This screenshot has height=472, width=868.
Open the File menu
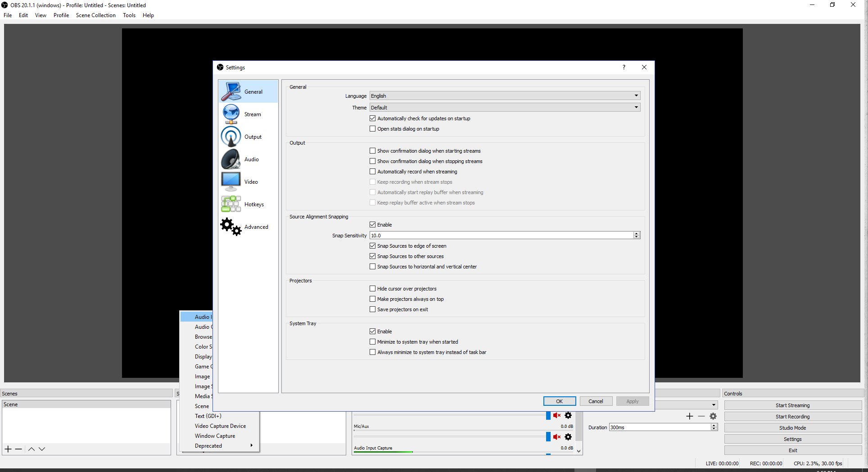[8, 15]
